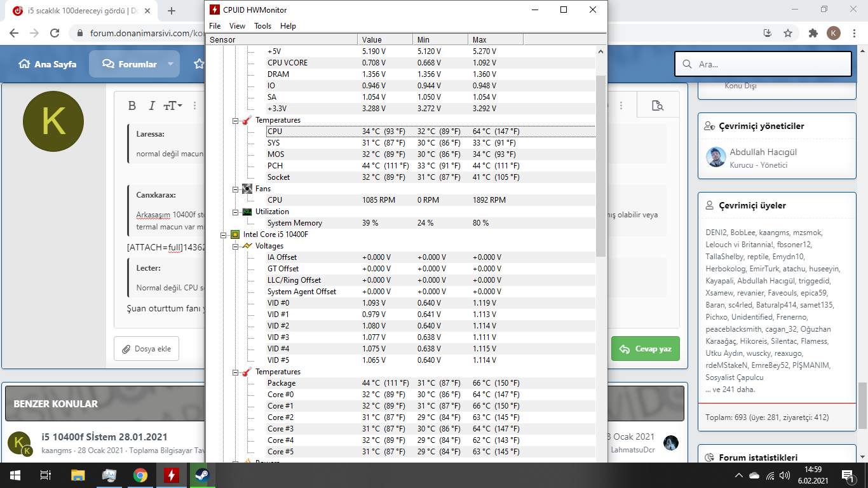Click the 1085 RPM fan value
Viewport: 868px width, 488px height.
[379, 200]
